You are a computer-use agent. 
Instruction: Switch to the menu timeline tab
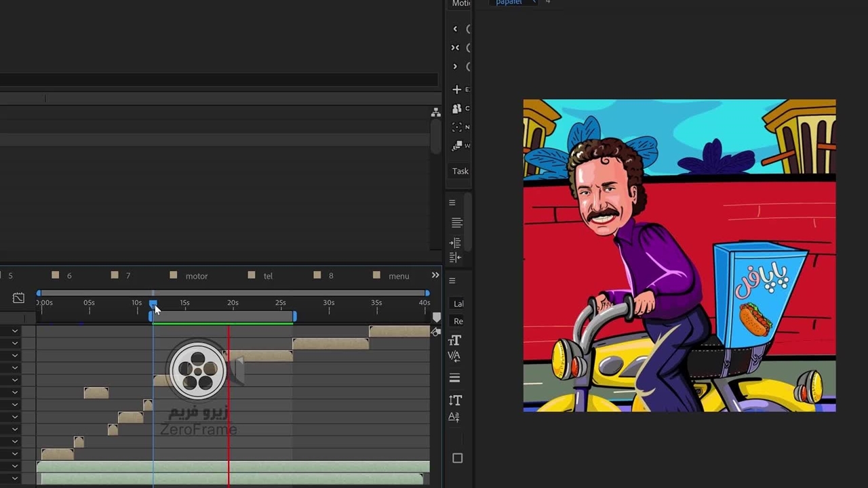coord(398,276)
